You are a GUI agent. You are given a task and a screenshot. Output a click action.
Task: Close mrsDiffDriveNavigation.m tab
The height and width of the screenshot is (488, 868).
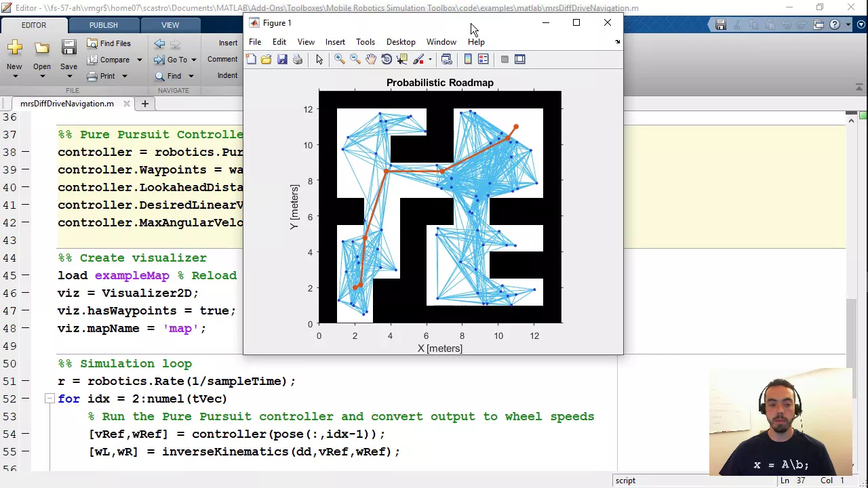(127, 104)
